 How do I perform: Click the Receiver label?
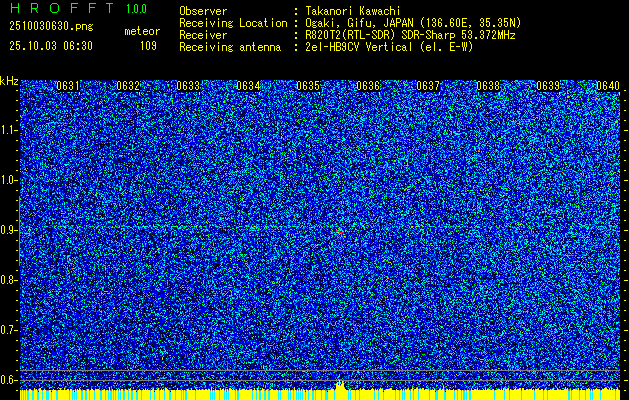pos(203,35)
